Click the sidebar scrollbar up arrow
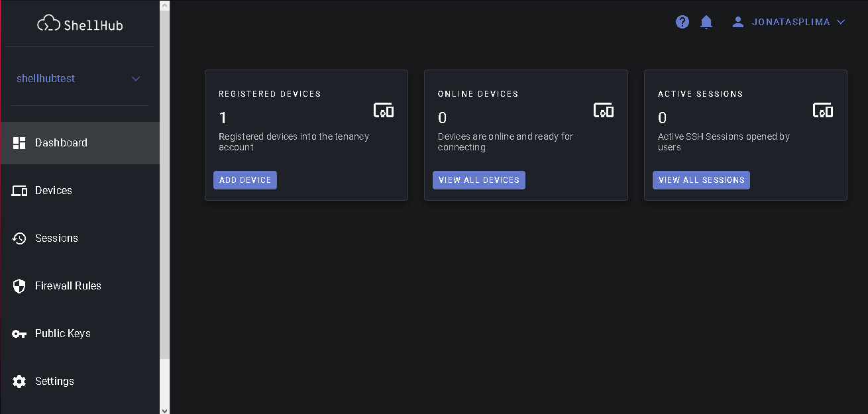 coord(165,5)
